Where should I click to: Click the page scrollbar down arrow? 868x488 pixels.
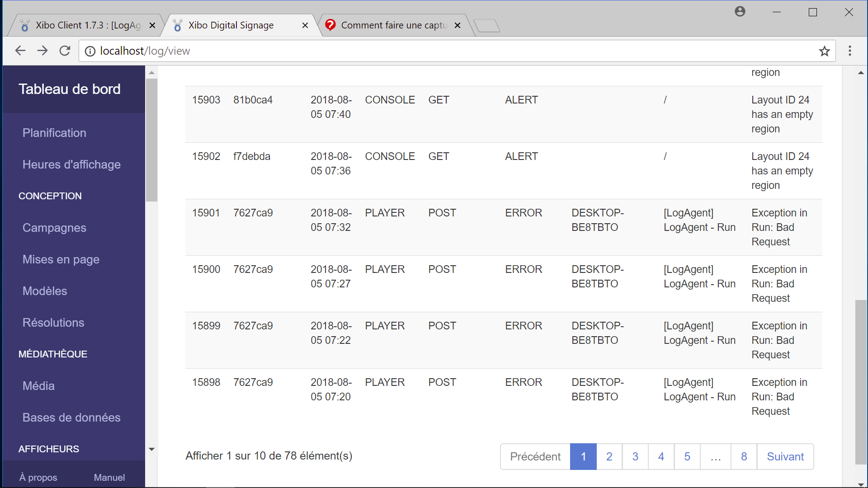[x=861, y=484]
